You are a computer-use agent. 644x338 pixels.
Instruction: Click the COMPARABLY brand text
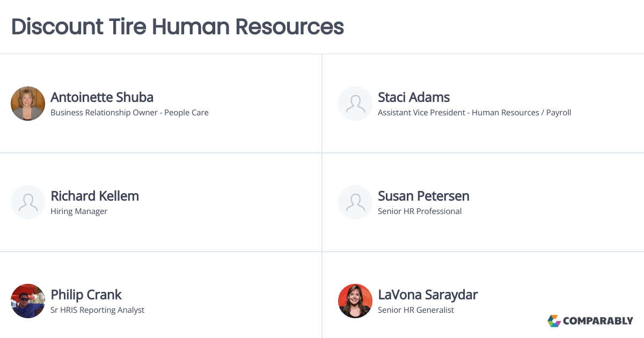pyautogui.click(x=598, y=321)
